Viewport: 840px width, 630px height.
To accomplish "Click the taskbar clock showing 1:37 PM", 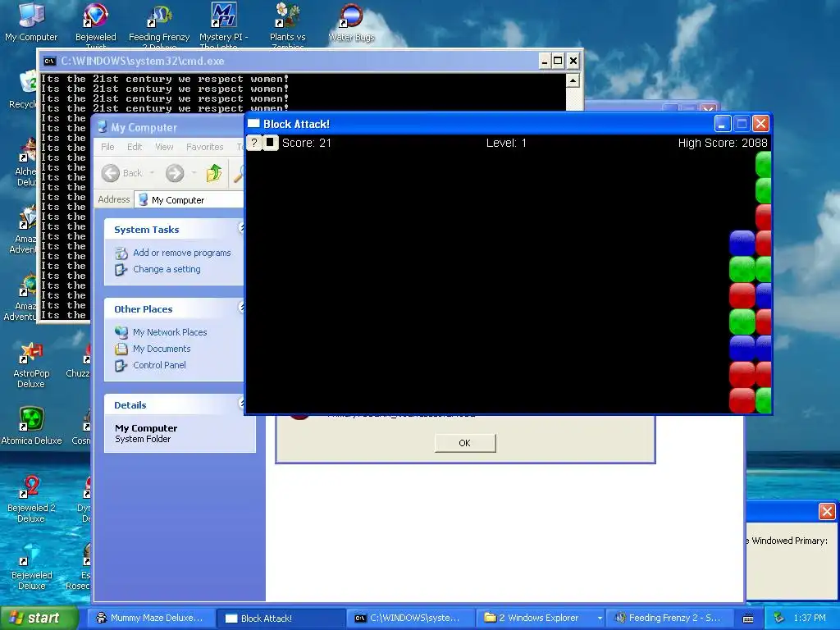I will 809,618.
